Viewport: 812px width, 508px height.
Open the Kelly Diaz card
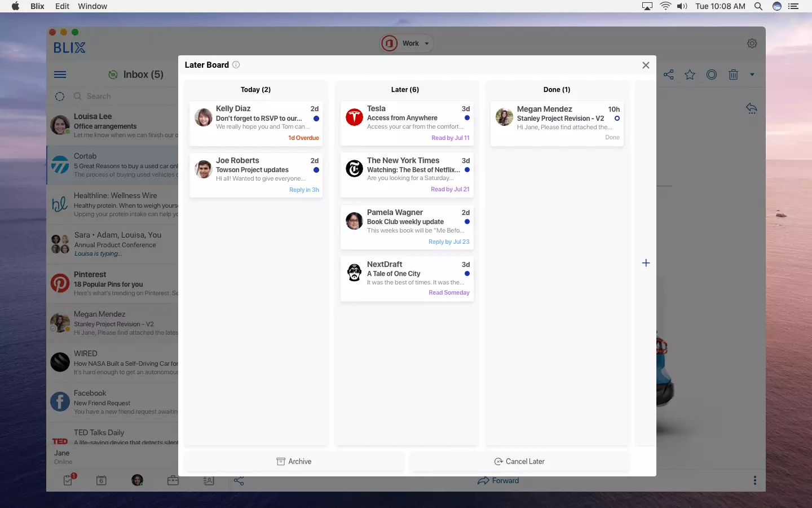click(x=256, y=123)
